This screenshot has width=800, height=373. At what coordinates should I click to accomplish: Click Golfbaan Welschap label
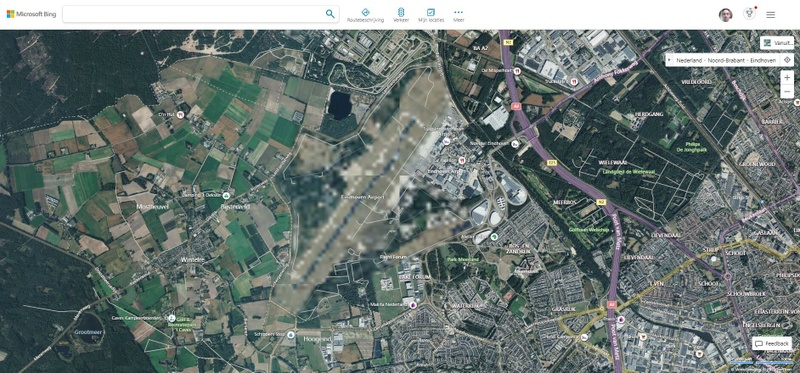[588, 230]
